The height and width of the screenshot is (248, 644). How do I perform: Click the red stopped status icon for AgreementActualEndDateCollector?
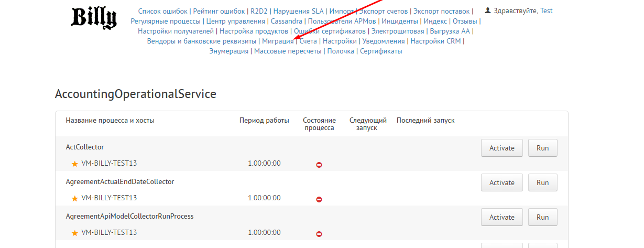click(319, 199)
